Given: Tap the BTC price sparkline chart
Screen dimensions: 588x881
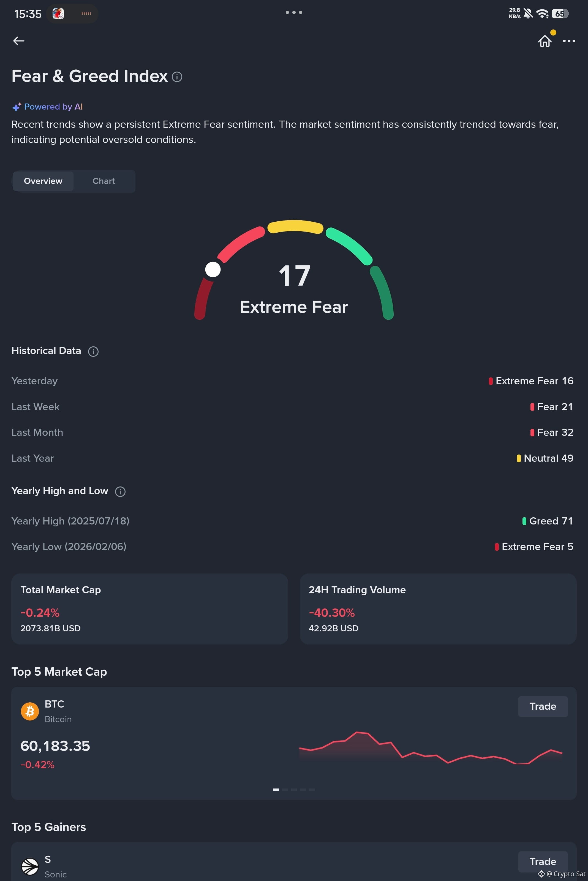Looking at the screenshot, I should (x=431, y=748).
